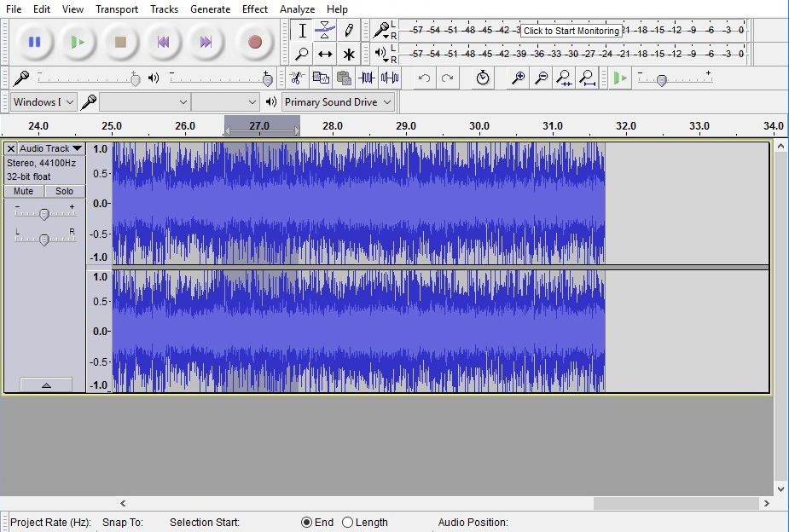Click the track gain slider
The width and height of the screenshot is (789, 532).
[44, 214]
